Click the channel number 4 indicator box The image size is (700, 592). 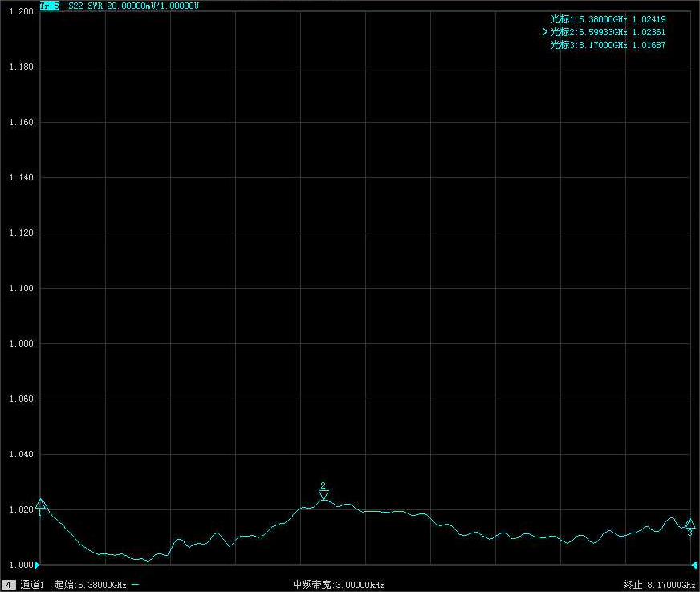click(8, 585)
